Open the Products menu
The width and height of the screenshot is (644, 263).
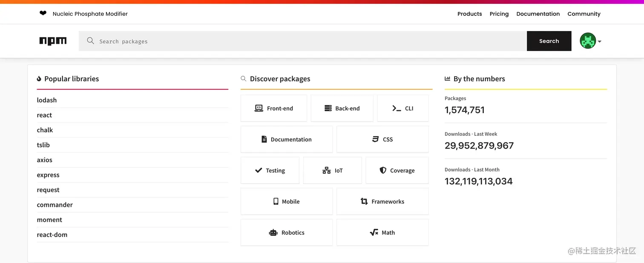tap(469, 14)
